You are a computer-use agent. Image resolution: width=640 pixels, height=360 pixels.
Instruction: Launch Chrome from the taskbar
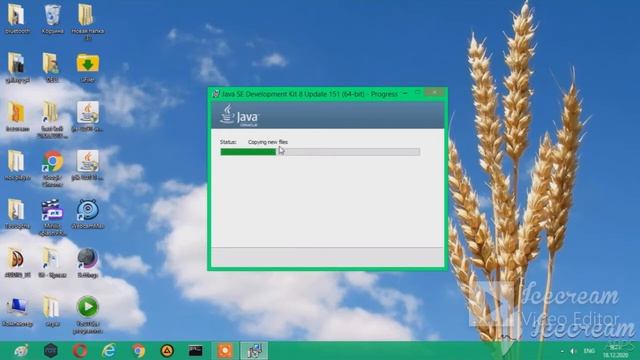coord(138,351)
